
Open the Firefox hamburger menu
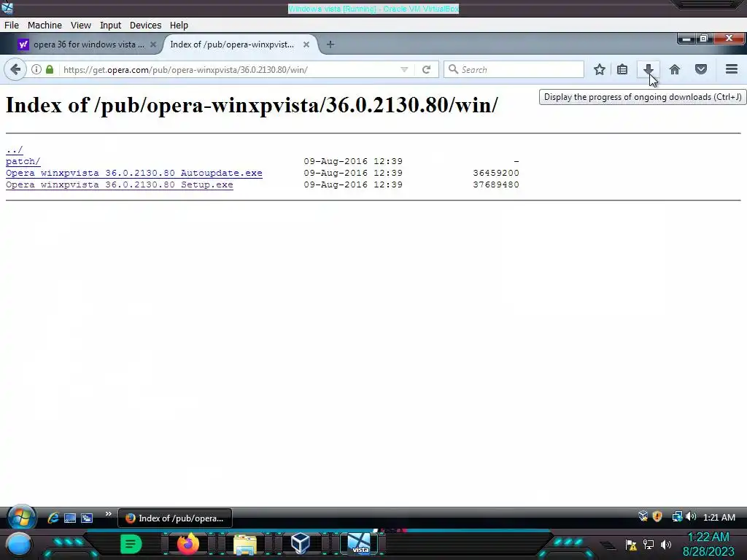click(732, 69)
